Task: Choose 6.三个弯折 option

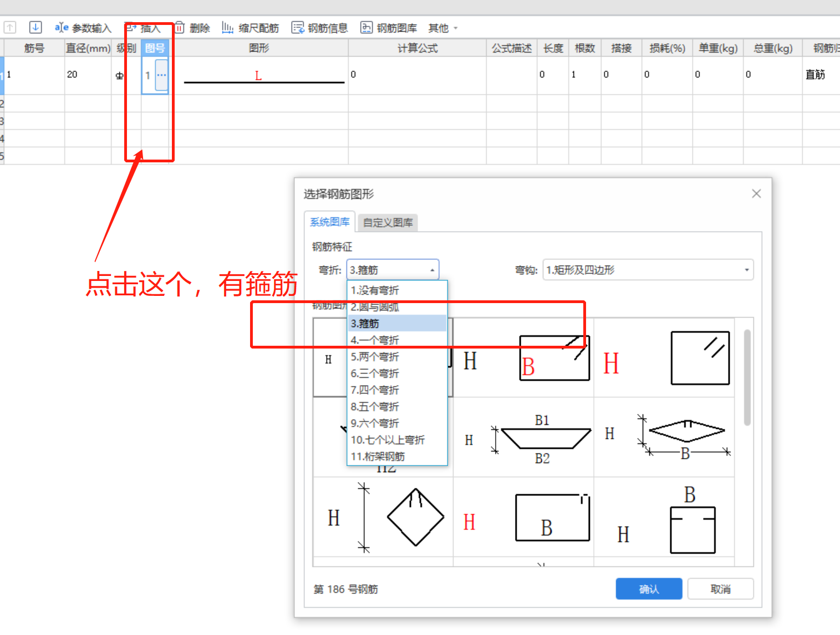Action: pos(397,373)
